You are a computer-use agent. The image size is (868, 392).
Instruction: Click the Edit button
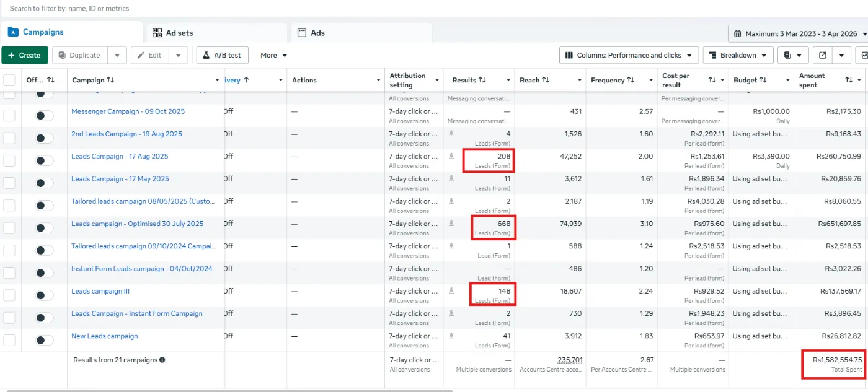tap(149, 55)
